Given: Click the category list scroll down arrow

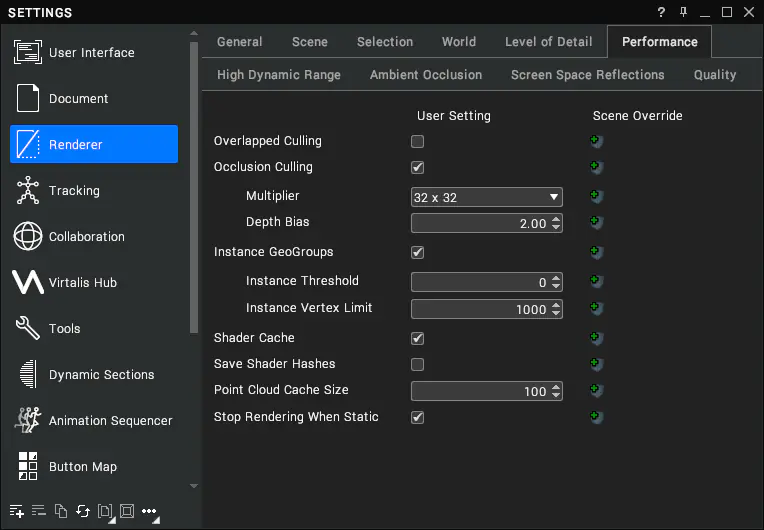Looking at the screenshot, I should tap(194, 486).
